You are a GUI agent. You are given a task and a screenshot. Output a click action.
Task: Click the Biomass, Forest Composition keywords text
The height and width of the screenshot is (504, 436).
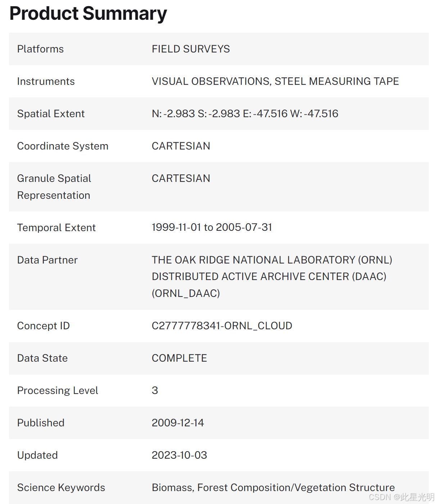pyautogui.click(x=273, y=487)
